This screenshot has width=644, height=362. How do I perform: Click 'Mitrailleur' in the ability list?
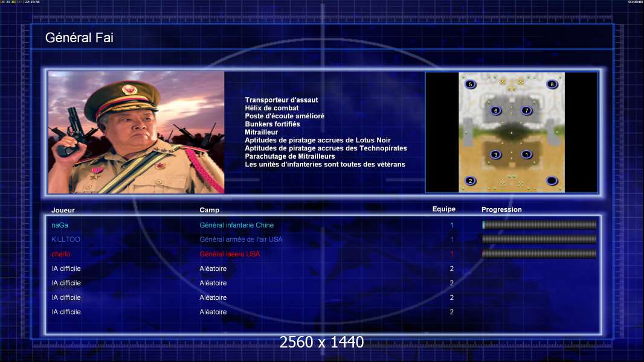click(261, 132)
